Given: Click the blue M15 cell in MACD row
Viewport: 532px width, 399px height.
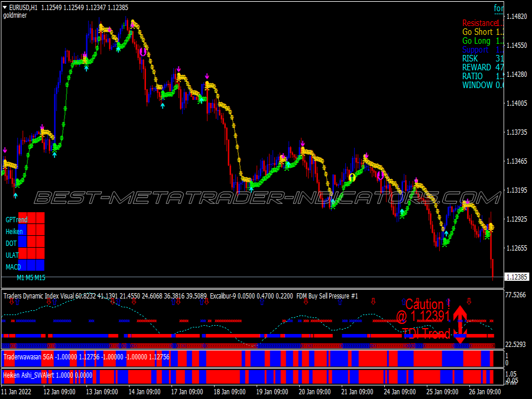Looking at the screenshot, I should tap(40, 265).
